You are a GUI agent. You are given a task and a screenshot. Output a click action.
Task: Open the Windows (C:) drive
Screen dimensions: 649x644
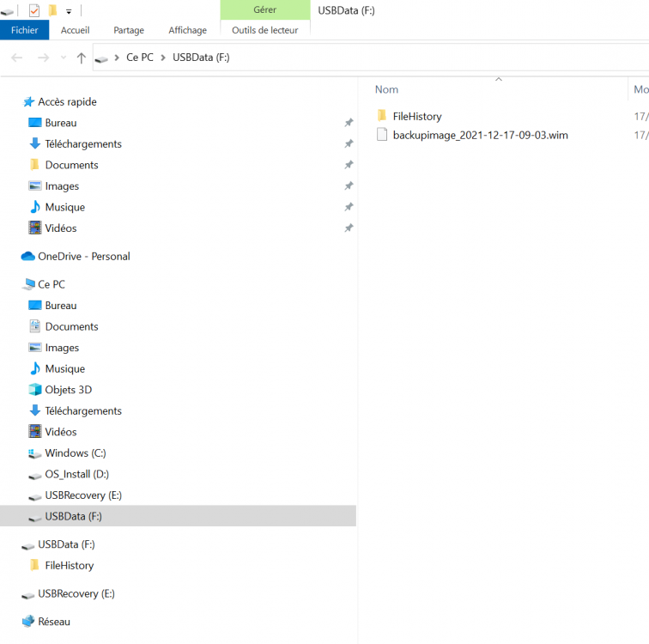pos(75,453)
